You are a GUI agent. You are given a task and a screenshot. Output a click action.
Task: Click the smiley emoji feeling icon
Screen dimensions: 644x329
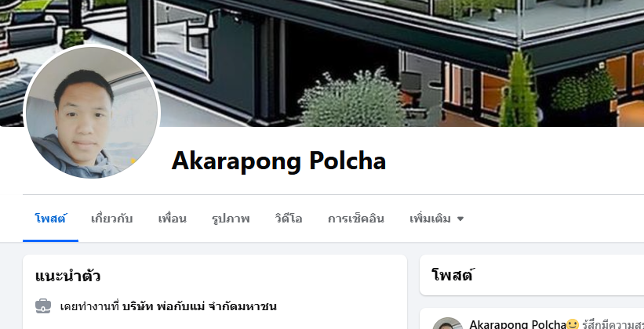tap(573, 324)
